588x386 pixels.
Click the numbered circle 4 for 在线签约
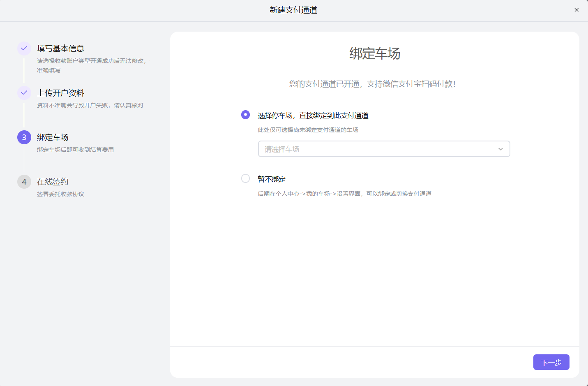[x=24, y=181]
